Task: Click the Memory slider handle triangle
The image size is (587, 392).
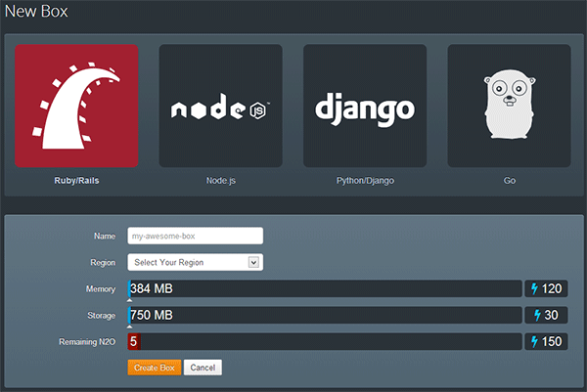Action: [129, 300]
